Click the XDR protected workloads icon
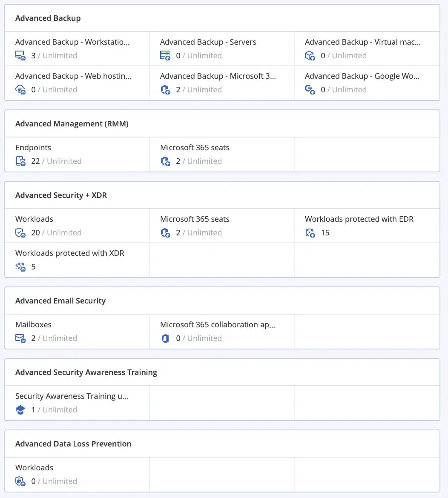This screenshot has width=448, height=498. point(20,266)
